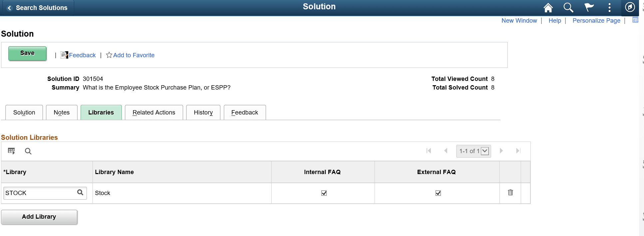Uncheck the External FAQ checkbox

[438, 193]
